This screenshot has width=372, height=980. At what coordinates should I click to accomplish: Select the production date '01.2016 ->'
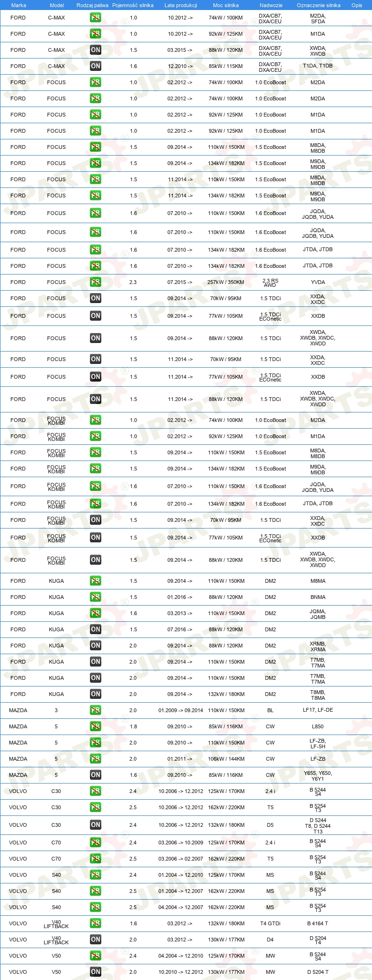[180, 597]
